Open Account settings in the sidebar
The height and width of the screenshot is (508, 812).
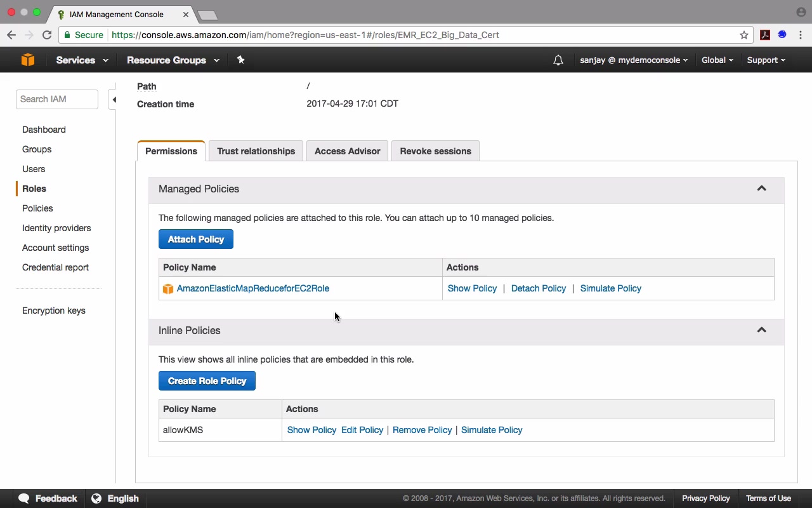(x=55, y=248)
